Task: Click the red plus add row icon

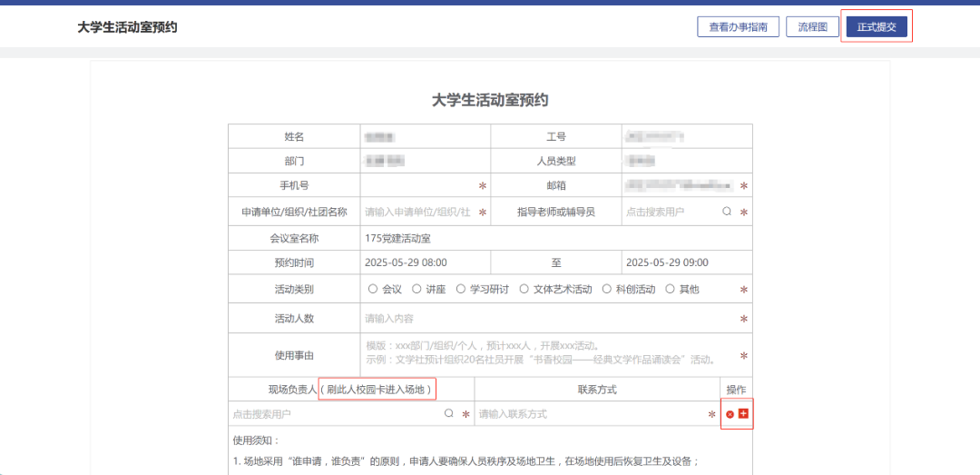Action: pos(743,413)
